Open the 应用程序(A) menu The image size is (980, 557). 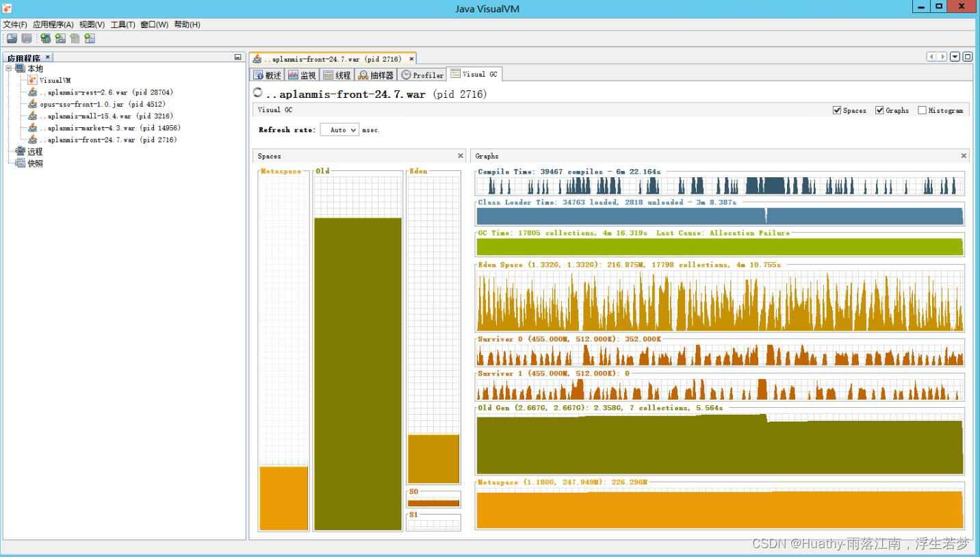click(53, 25)
